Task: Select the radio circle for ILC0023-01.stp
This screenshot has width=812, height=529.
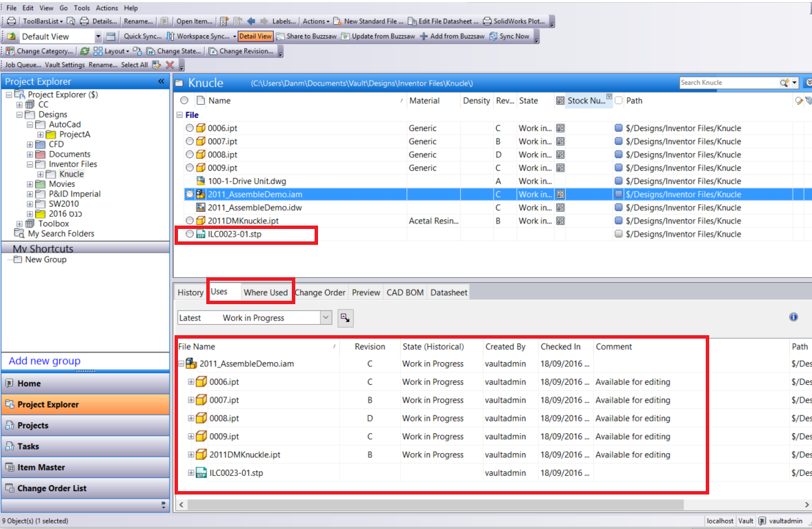Action: 190,234
